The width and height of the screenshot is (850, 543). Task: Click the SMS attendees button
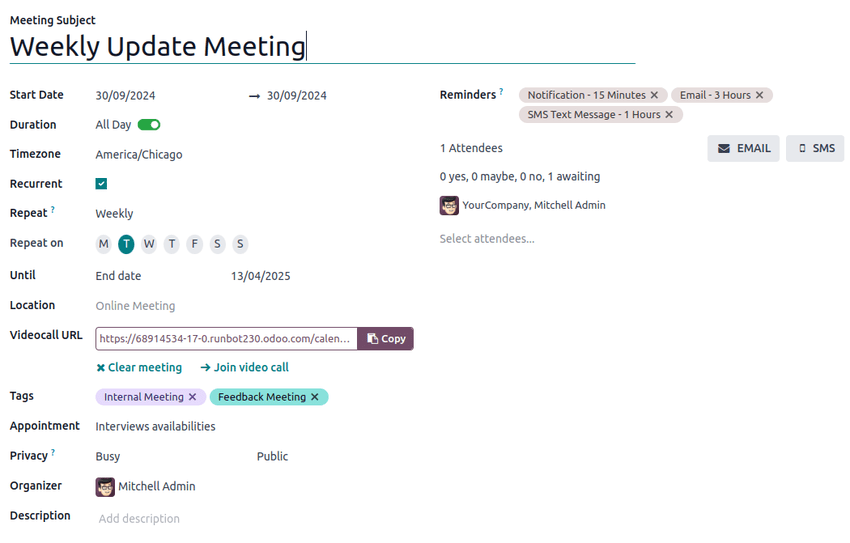(x=815, y=148)
